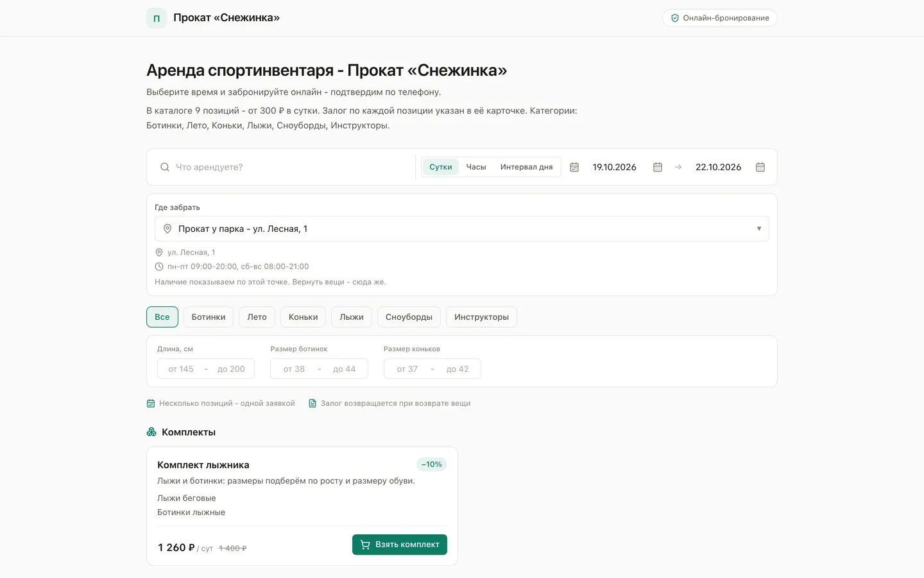This screenshot has width=924, height=578.
Task: Click the shield icon in Онлайн-бронирование badge
Action: (x=674, y=18)
